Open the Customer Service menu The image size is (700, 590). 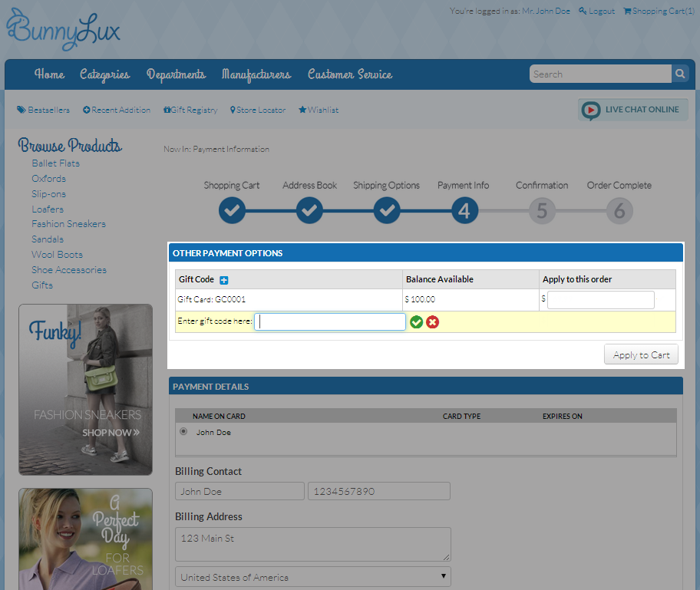click(x=350, y=74)
